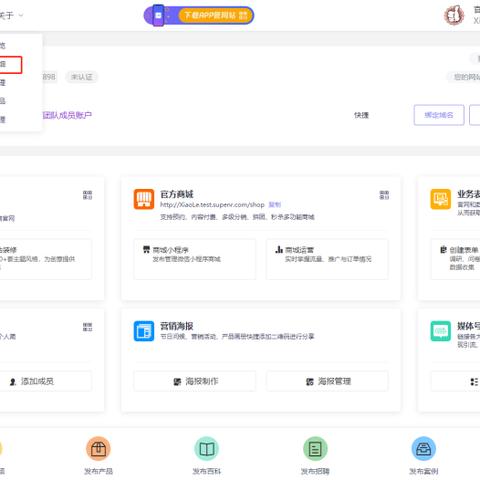This screenshot has height=480, width=480.
Task: Click the list icon under 媒体号 card
Action: 474,381
